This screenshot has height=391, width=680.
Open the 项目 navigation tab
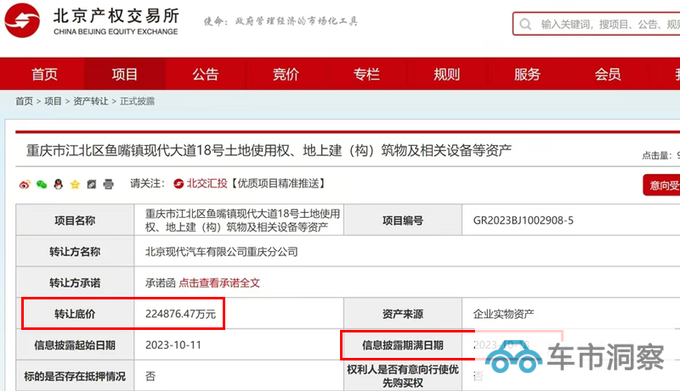click(124, 74)
